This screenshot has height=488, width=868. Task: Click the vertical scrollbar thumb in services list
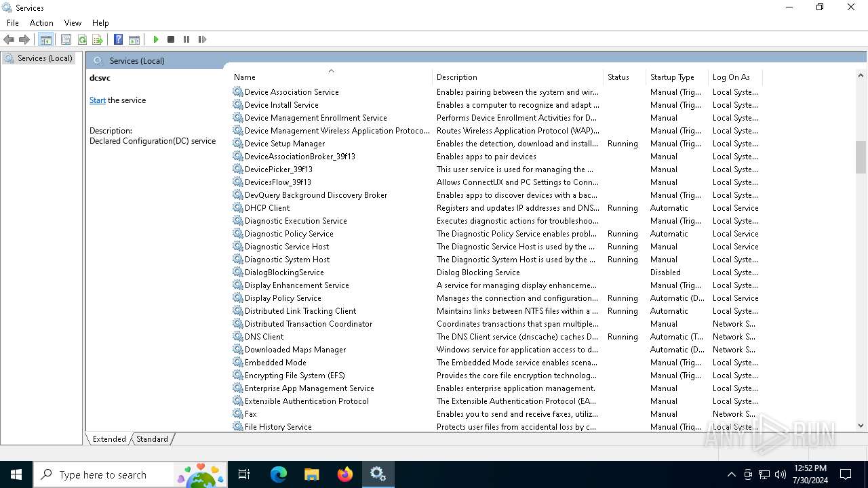point(861,157)
